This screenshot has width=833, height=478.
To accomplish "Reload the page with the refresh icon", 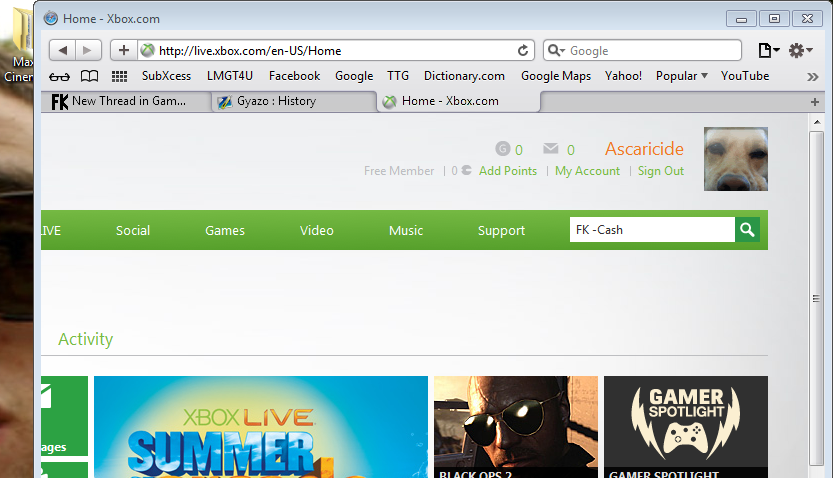I will pyautogui.click(x=523, y=50).
